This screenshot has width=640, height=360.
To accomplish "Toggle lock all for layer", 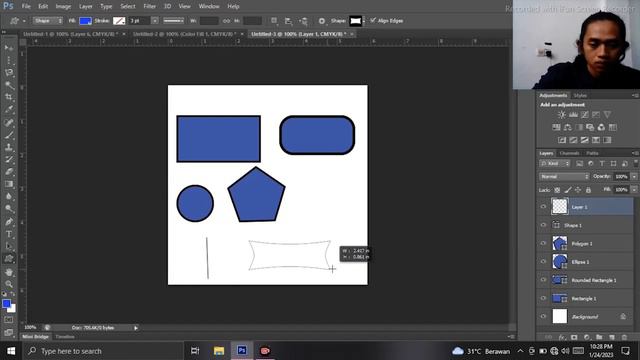I will pos(588,190).
